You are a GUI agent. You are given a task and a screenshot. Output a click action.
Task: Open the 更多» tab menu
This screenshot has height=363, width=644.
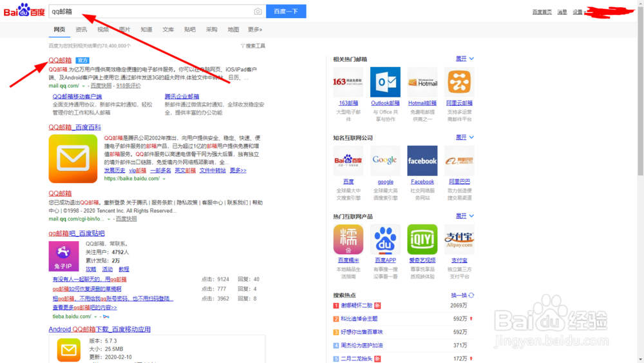pos(255,30)
